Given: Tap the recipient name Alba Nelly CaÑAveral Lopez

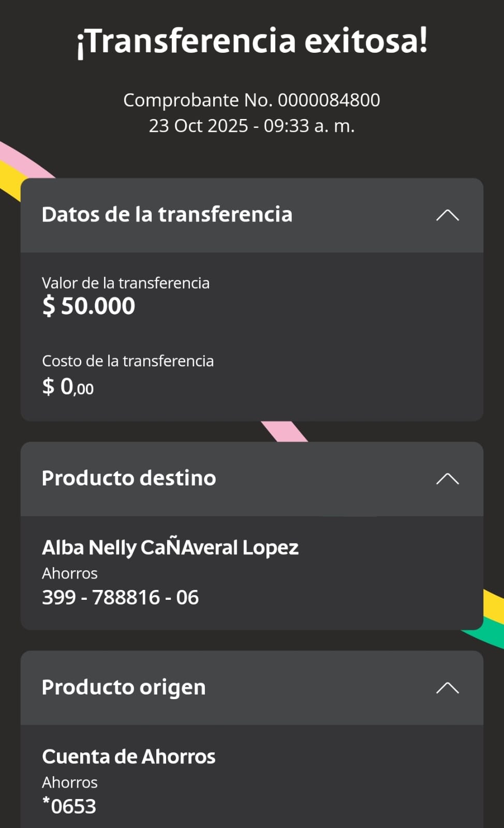Looking at the screenshot, I should click(x=170, y=548).
